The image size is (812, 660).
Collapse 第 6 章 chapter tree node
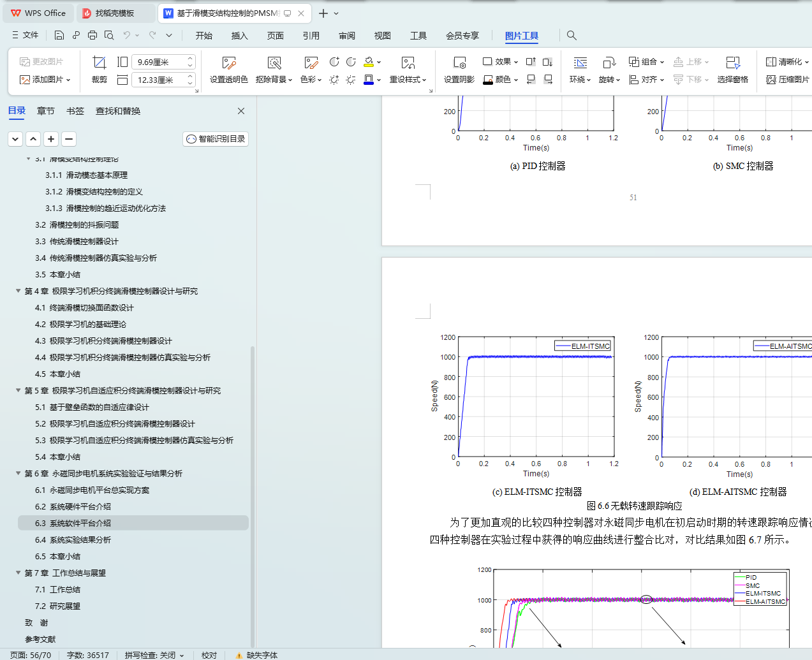pos(18,473)
